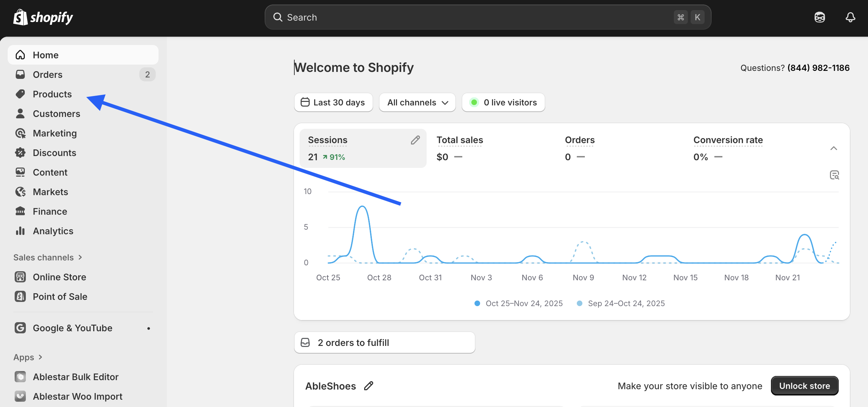Click the notification bell icon
This screenshot has width=868, height=407.
point(850,17)
